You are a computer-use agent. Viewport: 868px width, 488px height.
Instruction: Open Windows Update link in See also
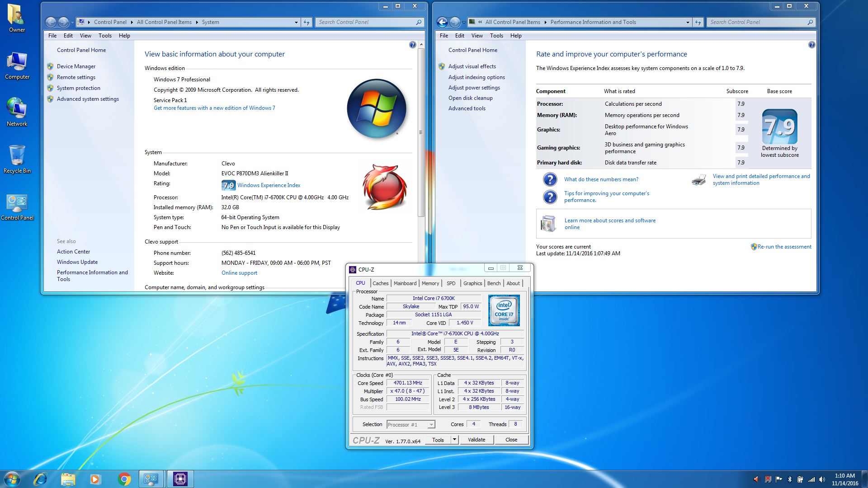pos(77,262)
